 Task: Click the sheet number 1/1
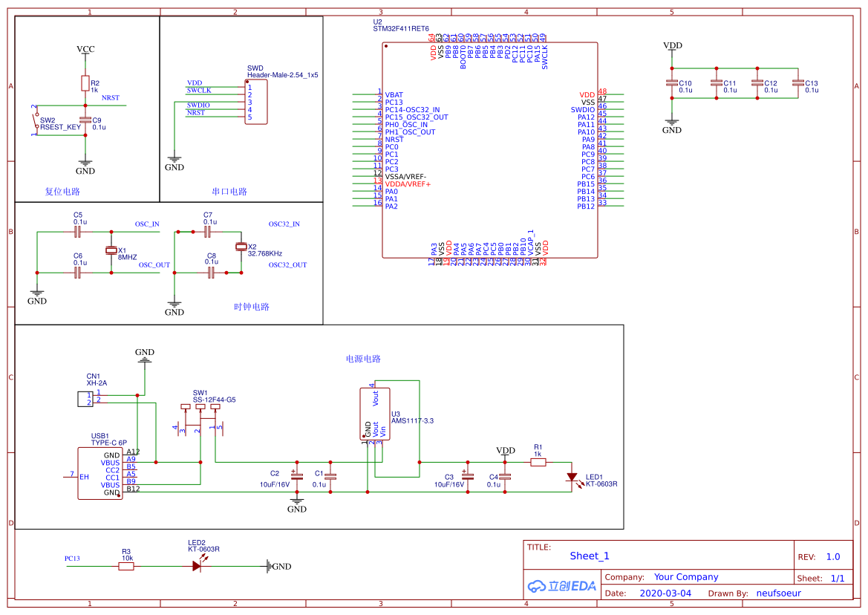tap(838, 579)
